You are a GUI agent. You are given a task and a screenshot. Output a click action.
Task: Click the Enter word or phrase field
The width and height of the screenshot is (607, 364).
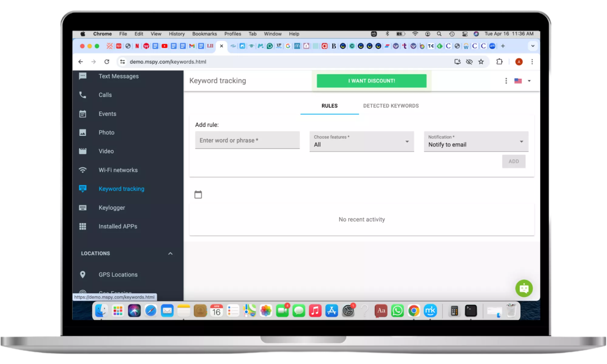(x=247, y=140)
